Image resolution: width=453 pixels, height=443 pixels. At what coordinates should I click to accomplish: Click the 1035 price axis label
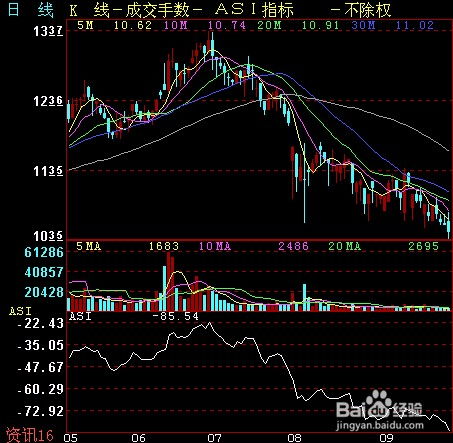point(48,236)
